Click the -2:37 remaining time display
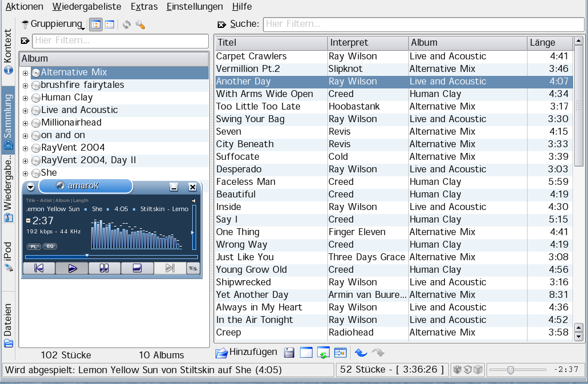 point(566,370)
